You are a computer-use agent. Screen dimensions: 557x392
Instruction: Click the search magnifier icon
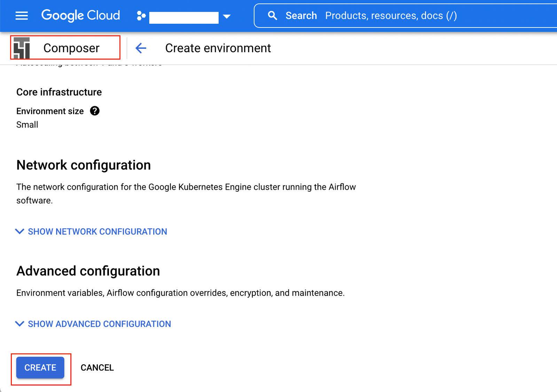[273, 15]
